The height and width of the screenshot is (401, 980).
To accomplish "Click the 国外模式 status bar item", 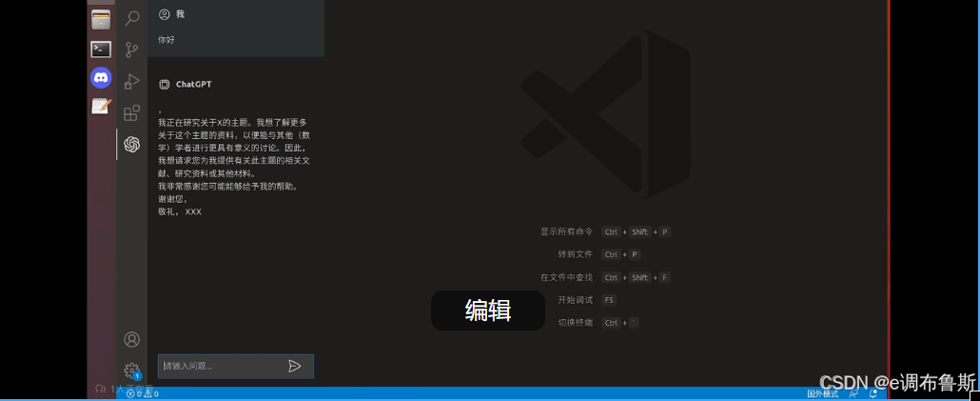I will coord(822,394).
